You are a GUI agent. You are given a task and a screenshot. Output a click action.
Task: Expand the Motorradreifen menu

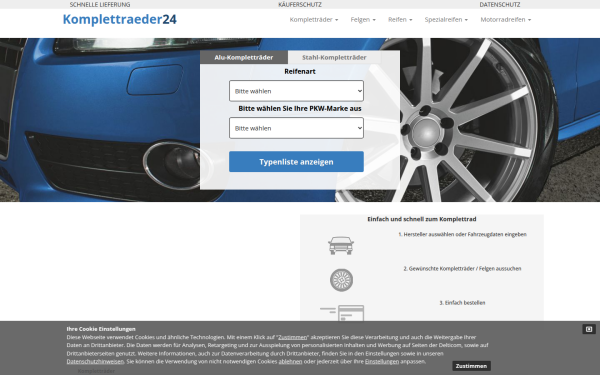506,20
